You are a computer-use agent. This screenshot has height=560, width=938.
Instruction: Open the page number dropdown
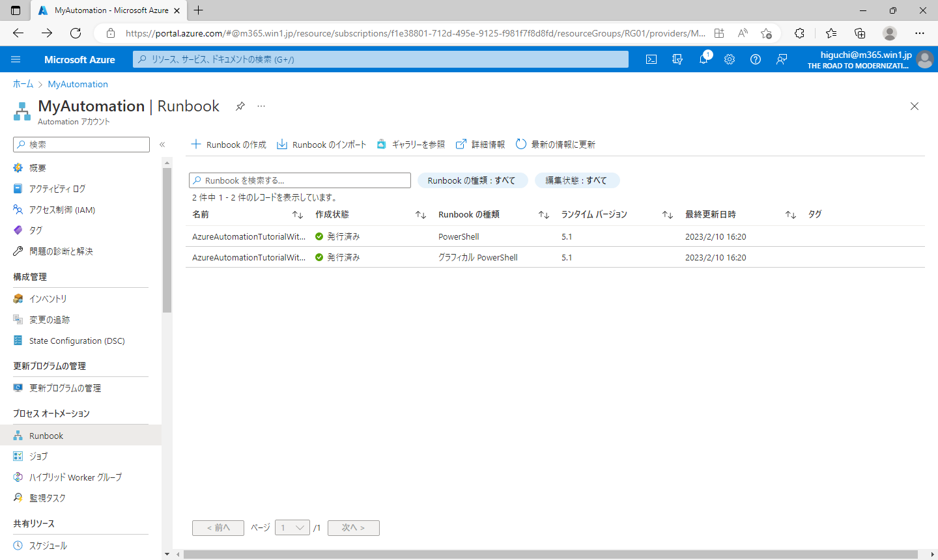pos(292,528)
